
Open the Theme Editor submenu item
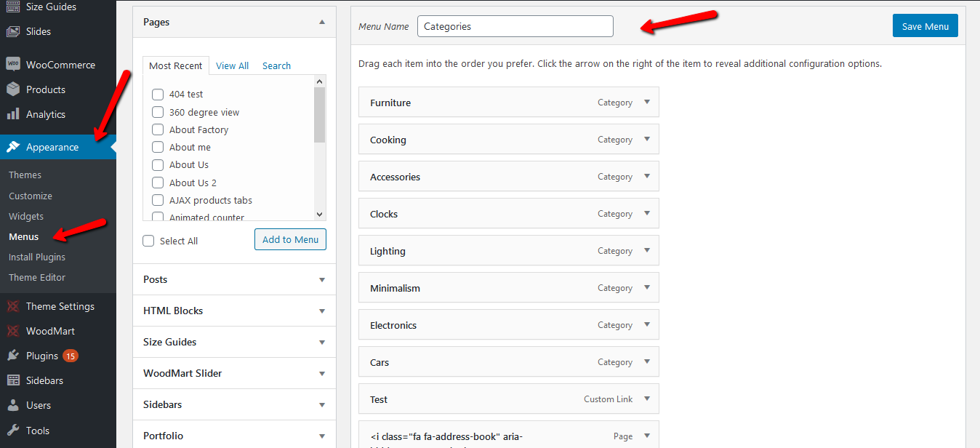tap(37, 277)
